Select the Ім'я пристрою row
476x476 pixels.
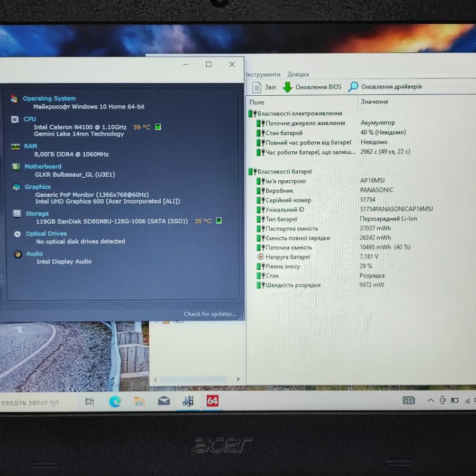pos(321,181)
